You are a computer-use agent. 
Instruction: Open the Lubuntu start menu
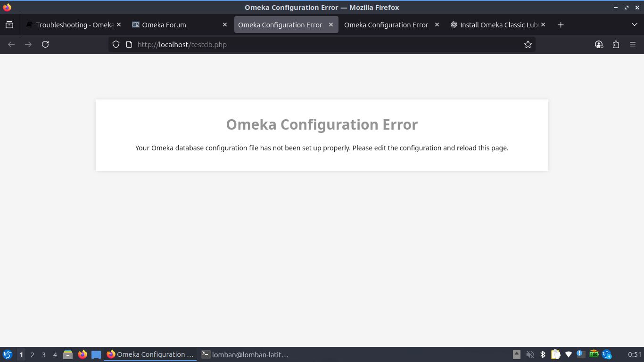click(8, 354)
